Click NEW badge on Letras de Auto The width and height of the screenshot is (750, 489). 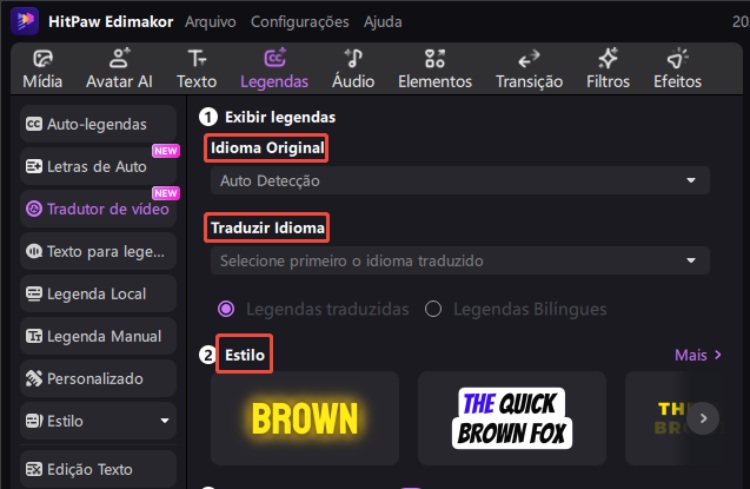click(x=165, y=151)
